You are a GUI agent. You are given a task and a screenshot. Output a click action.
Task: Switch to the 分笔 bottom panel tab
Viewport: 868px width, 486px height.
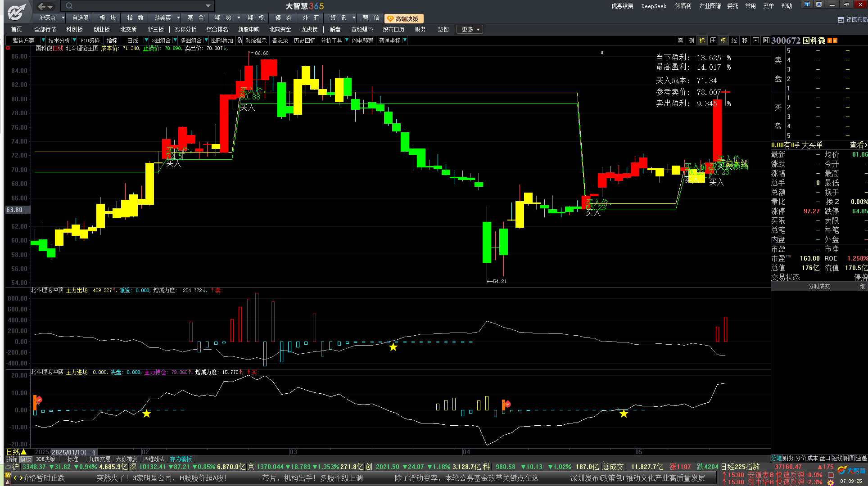tap(777, 458)
